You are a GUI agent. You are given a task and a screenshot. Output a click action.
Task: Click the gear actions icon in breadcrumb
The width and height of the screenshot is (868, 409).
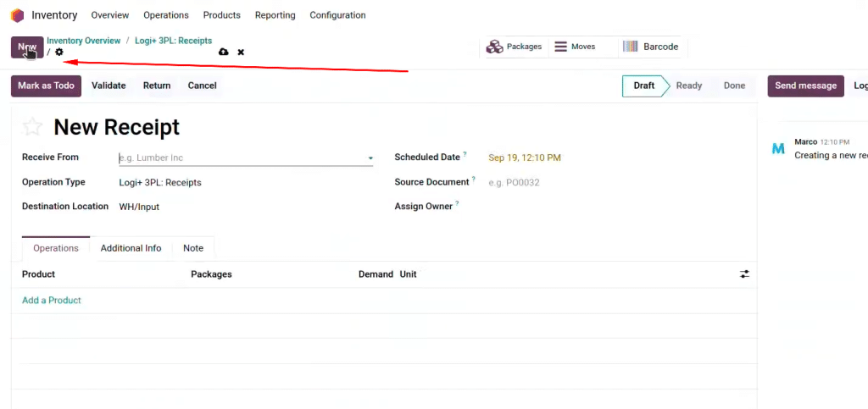tap(59, 53)
